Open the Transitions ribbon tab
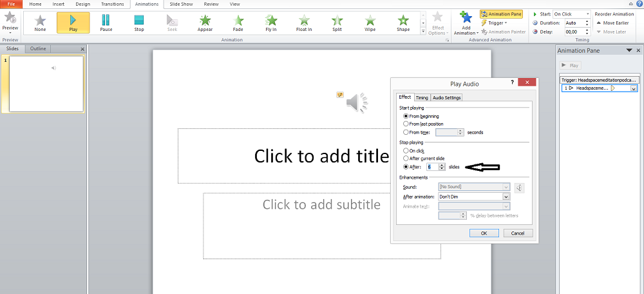 (x=112, y=4)
